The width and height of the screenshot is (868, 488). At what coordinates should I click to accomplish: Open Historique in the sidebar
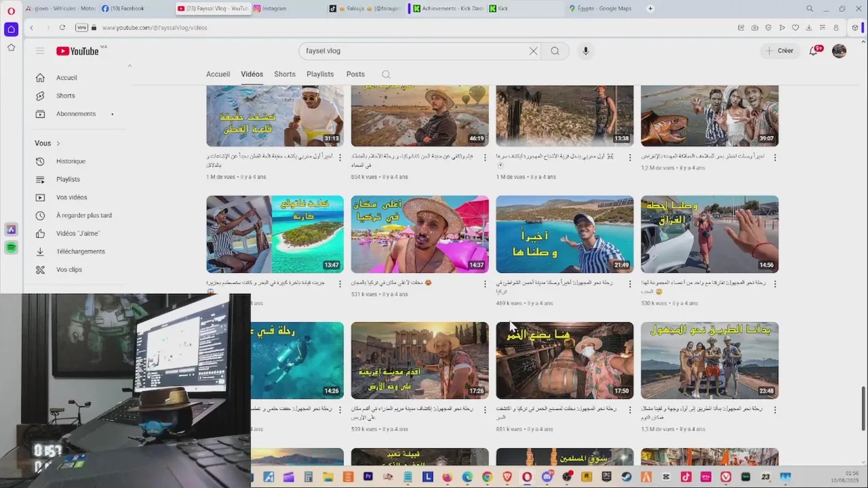[71, 161]
